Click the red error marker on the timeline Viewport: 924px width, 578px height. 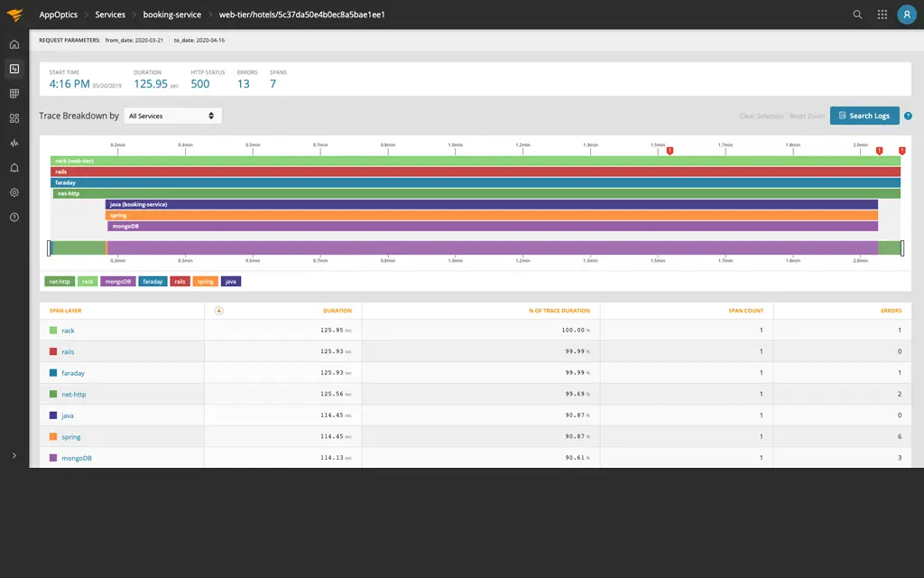coord(671,152)
